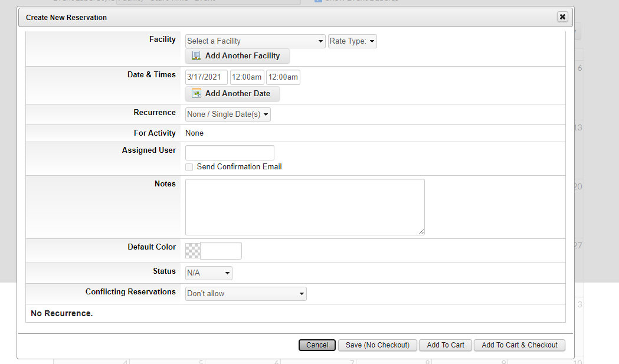Click inside the Notes text area
Image resolution: width=619 pixels, height=364 pixels.
pos(304,207)
